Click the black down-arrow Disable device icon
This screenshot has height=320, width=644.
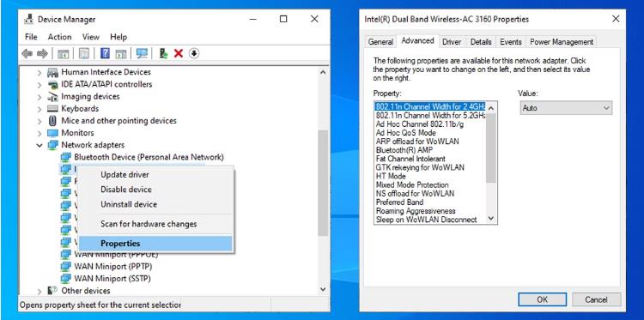[x=194, y=53]
